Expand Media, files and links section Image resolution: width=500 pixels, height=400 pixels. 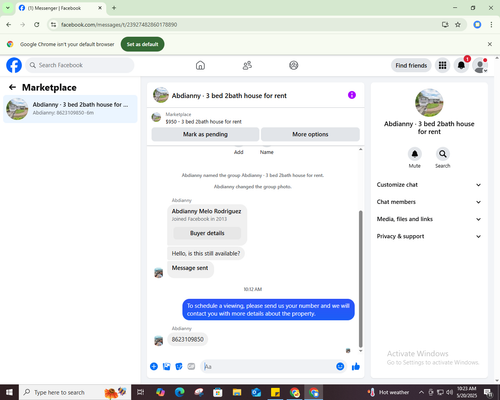[x=429, y=219]
